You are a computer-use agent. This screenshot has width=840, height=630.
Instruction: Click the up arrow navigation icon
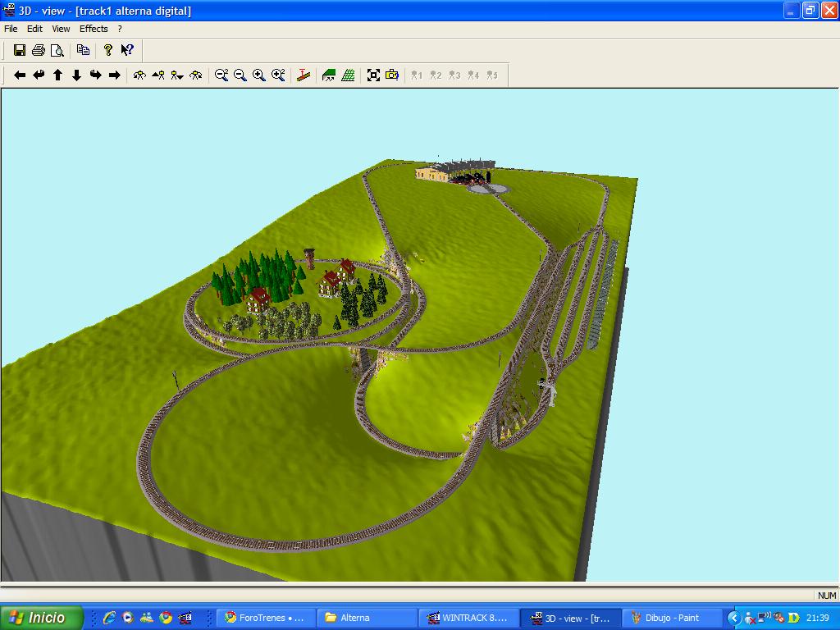coord(58,75)
